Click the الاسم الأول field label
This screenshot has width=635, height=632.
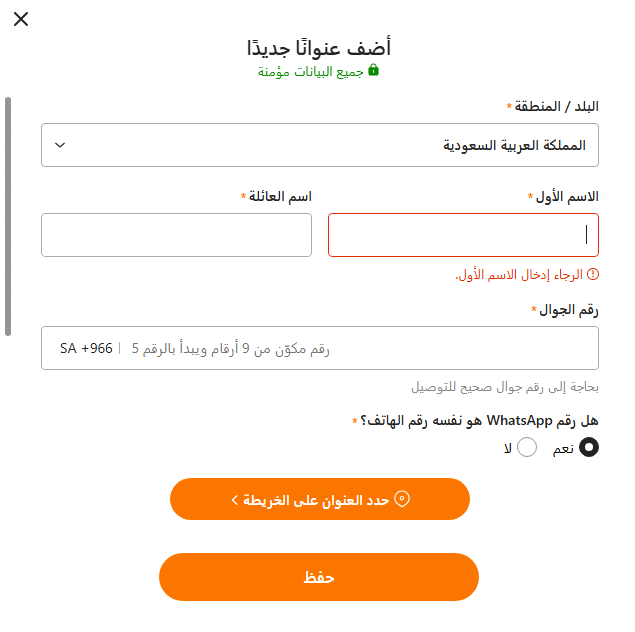point(568,196)
